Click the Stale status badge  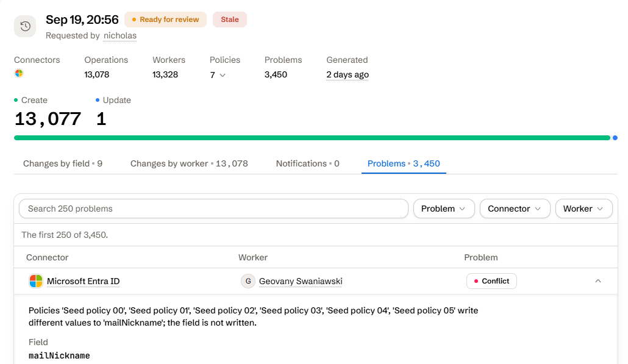click(229, 20)
